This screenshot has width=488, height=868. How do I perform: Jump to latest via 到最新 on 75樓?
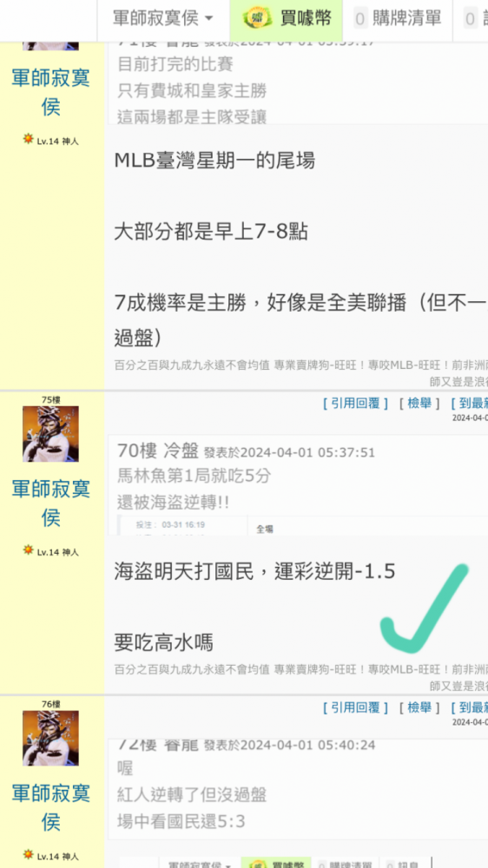pos(469,404)
